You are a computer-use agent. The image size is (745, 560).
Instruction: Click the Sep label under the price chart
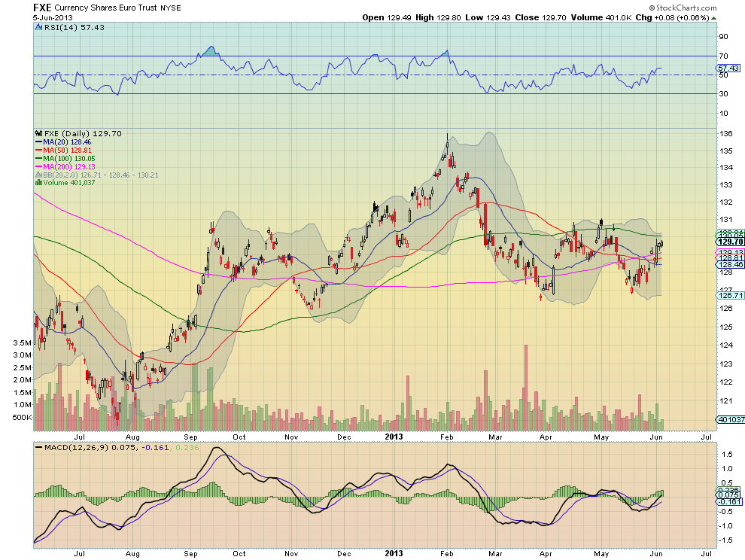[190, 437]
